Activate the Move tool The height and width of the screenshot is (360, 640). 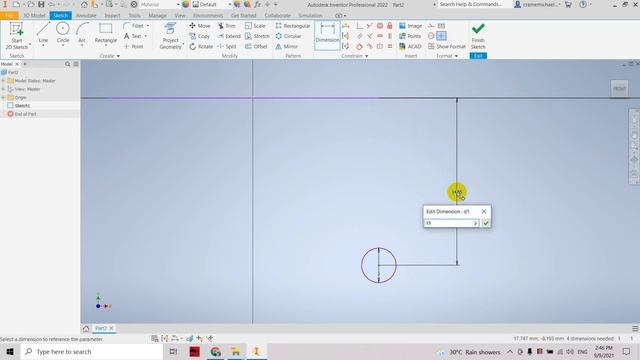coord(200,26)
